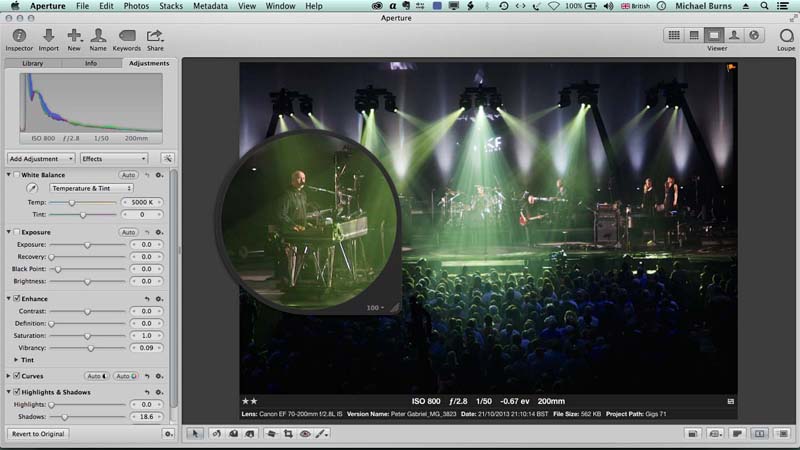
Task: Open the Loupe 100 magnification menu
Action: [375, 308]
